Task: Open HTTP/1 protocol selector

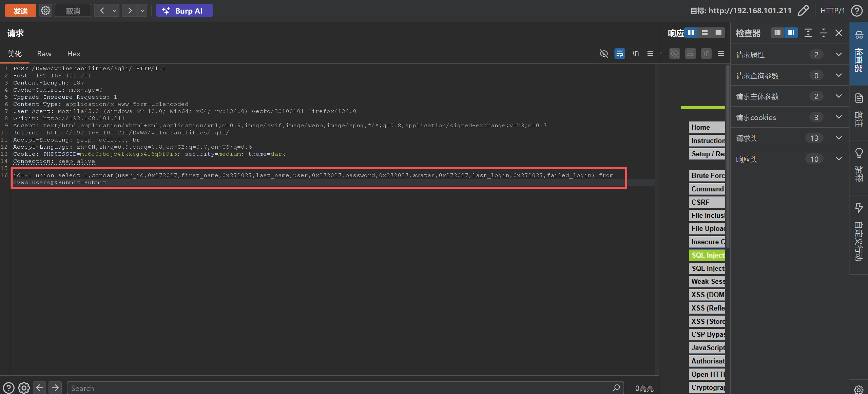Action: 833,11
